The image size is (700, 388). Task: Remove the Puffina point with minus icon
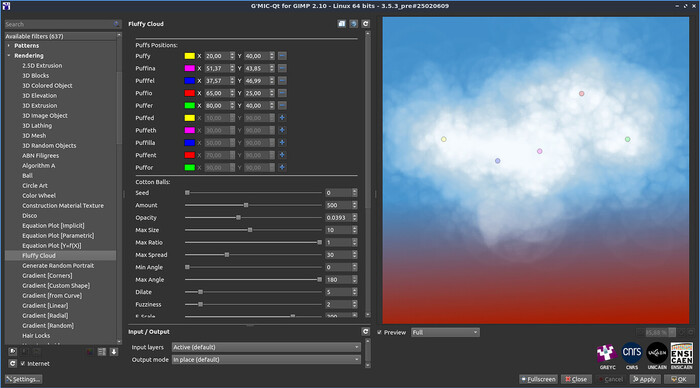pos(282,68)
